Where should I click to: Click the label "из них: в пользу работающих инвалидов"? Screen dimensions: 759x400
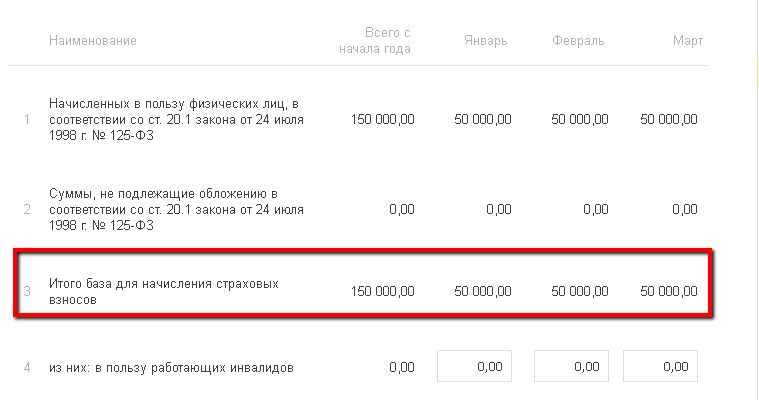pyautogui.click(x=171, y=367)
